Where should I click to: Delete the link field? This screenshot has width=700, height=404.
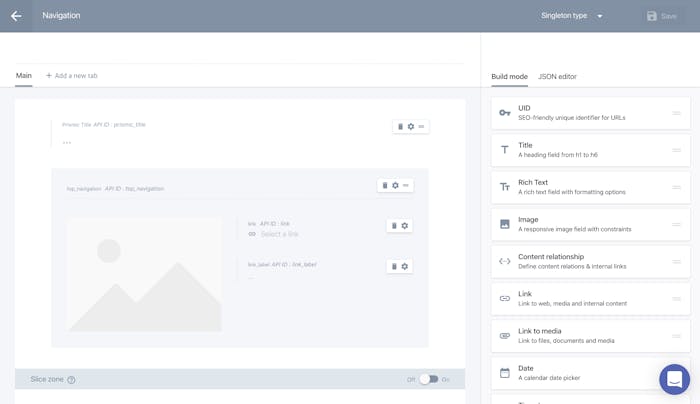pyautogui.click(x=394, y=226)
